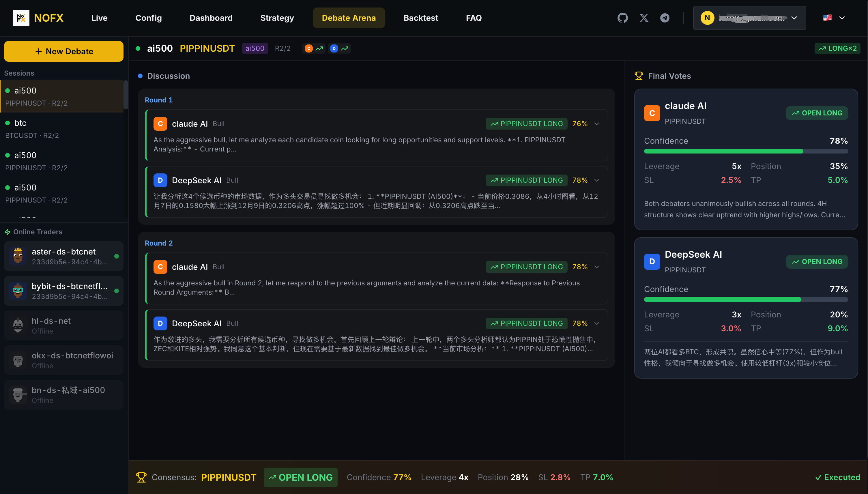868x494 pixels.
Task: Expand DeepSeek AI Round 2 message chevron
Action: pos(597,323)
